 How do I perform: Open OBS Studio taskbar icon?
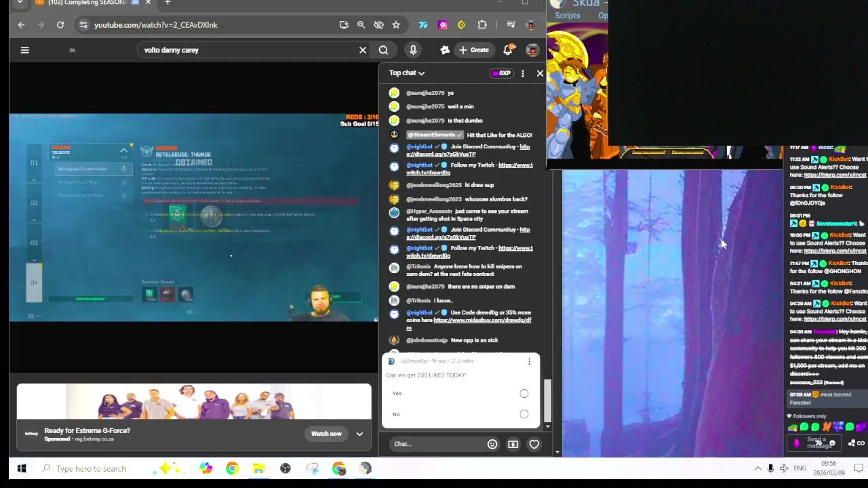(285, 468)
